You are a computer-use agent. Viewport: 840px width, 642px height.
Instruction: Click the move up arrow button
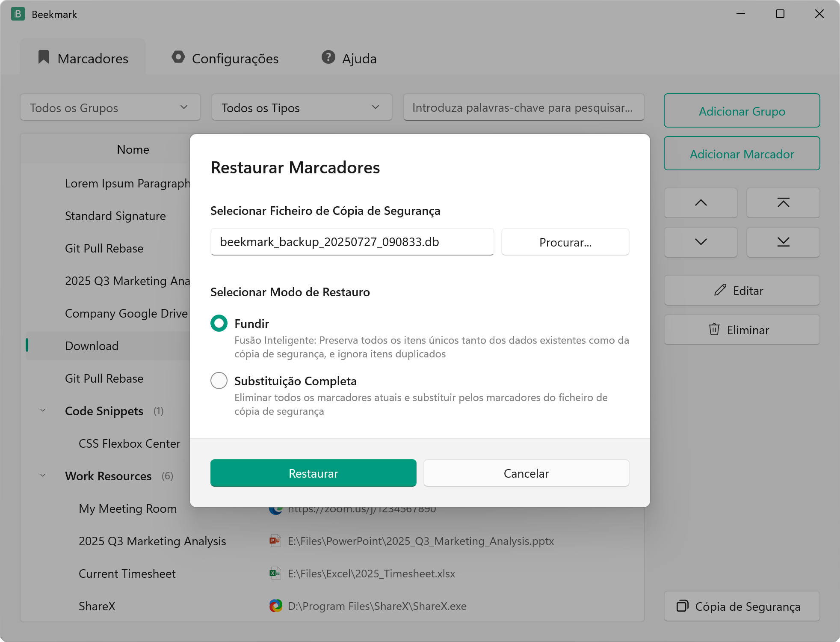pos(701,203)
